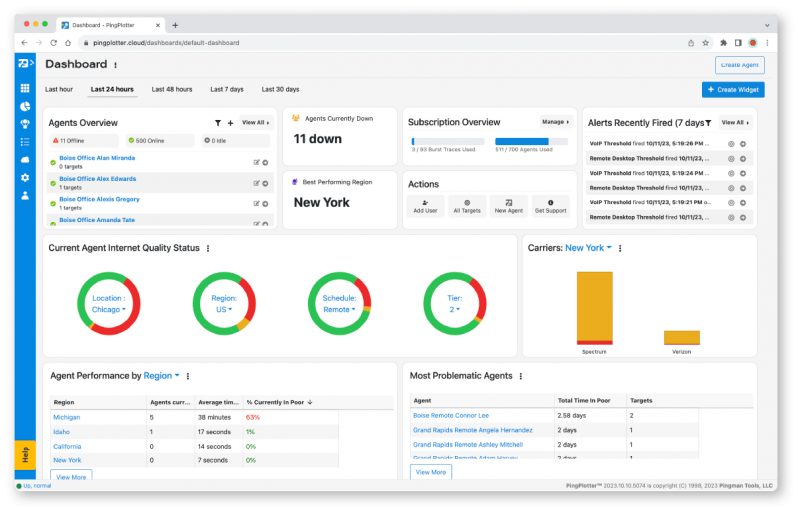Screen dimensions: 800x513
Task: Click the filter icon in Agents Overview
Action: click(218, 123)
